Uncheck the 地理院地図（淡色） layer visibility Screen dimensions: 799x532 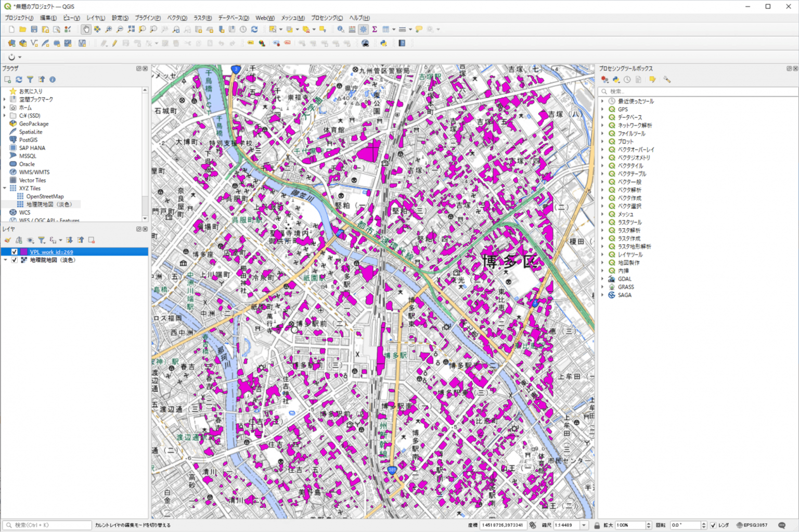point(15,260)
